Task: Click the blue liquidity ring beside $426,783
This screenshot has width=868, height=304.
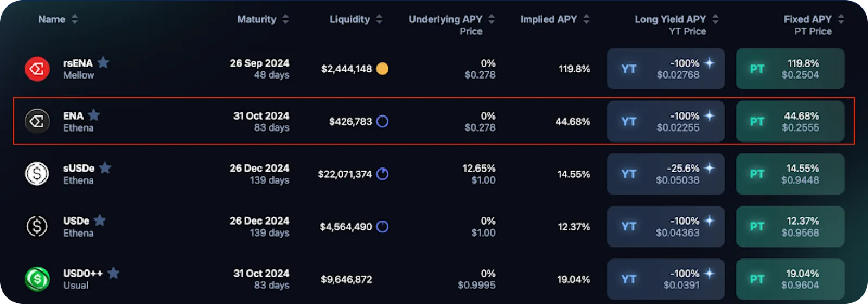Action: tap(382, 121)
